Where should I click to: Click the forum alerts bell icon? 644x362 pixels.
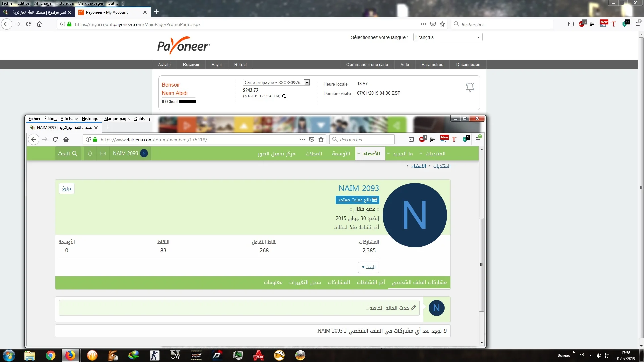coord(90,154)
